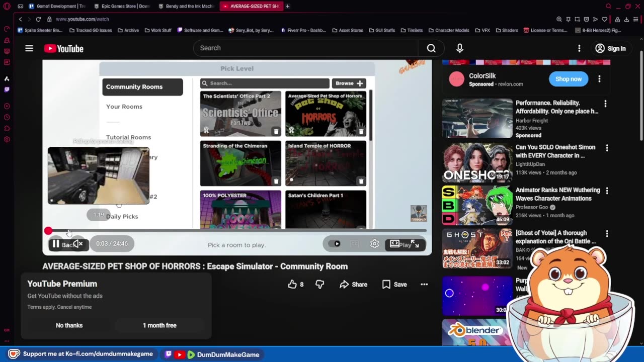Open the Oneshot Simon video thumbnail

[477, 162]
